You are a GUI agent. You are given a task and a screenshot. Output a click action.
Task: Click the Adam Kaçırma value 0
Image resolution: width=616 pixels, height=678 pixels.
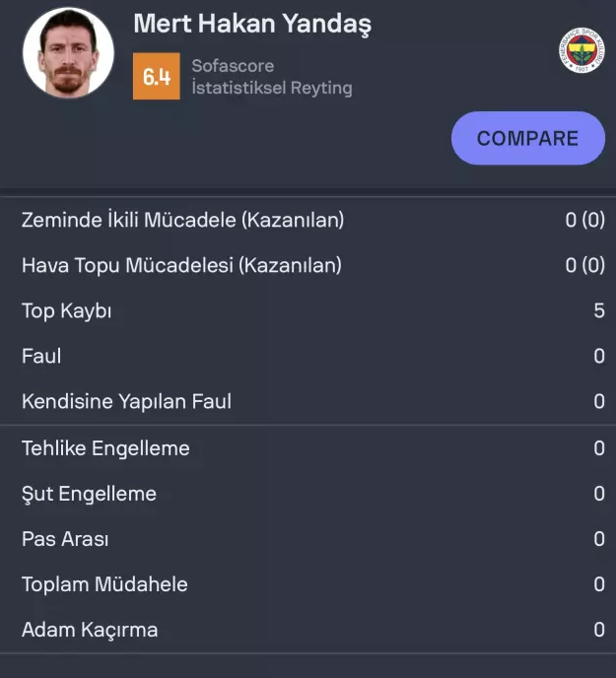tap(598, 630)
